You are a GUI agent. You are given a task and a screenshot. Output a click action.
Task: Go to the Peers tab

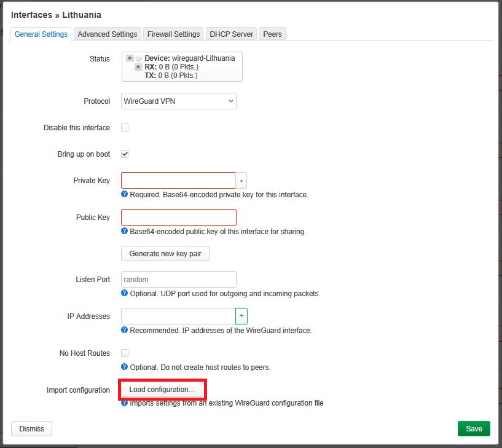272,34
